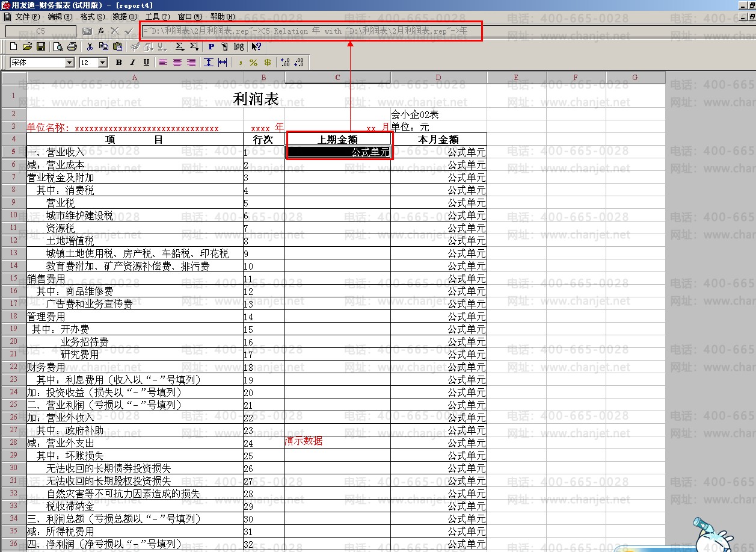Image resolution: width=756 pixels, height=552 pixels.
Task: Select the 单位名称 cell in row 3
Action: (x=135, y=127)
